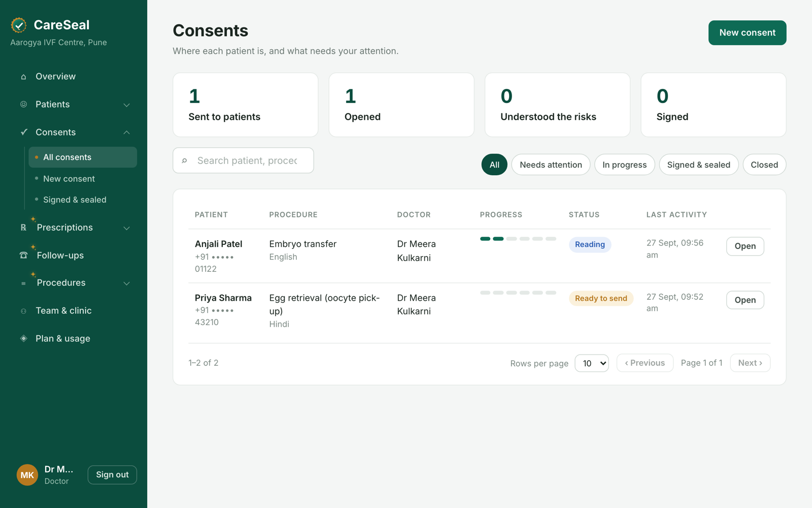Filter by Needs attention
Screen dimensions: 812x508
tap(551, 165)
